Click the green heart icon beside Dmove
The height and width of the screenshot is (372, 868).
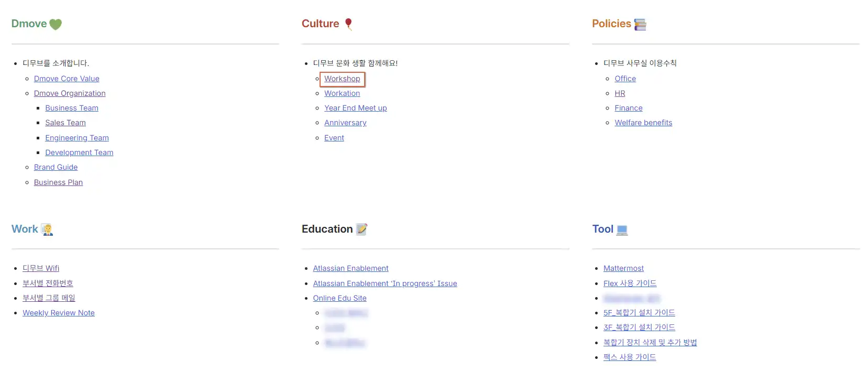(x=56, y=24)
